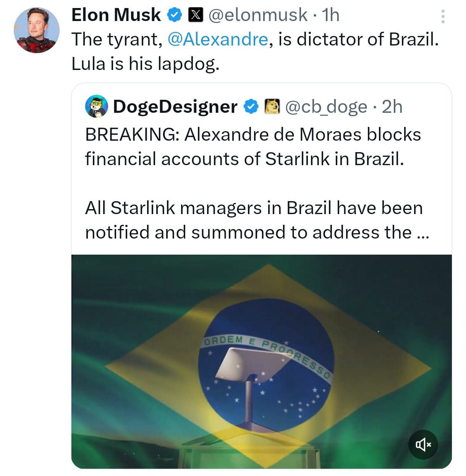Open the three-dot more options menu
The height and width of the screenshot is (476, 466).
443,16
